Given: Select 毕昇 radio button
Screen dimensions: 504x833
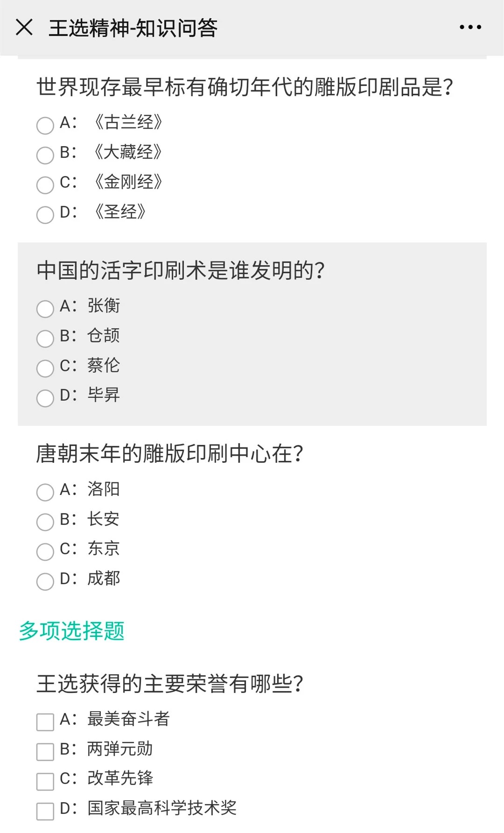Looking at the screenshot, I should 45,398.
